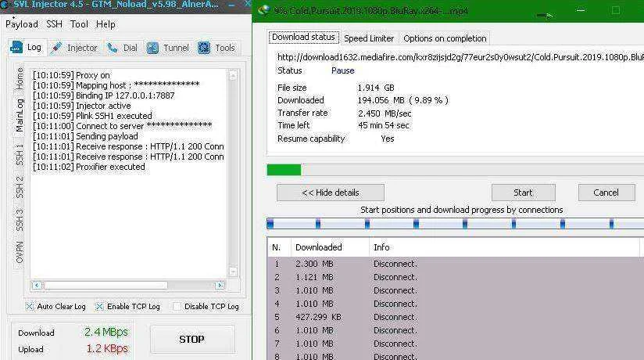Select the MainLog vertical tab
Image resolution: width=644 pixels, height=360 pixels.
[x=20, y=115]
